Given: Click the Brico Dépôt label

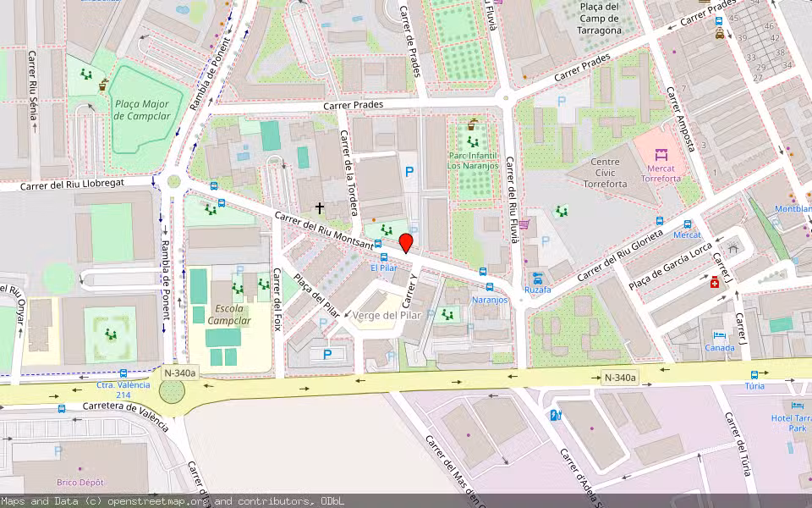Looking at the screenshot, I should pos(80,482).
